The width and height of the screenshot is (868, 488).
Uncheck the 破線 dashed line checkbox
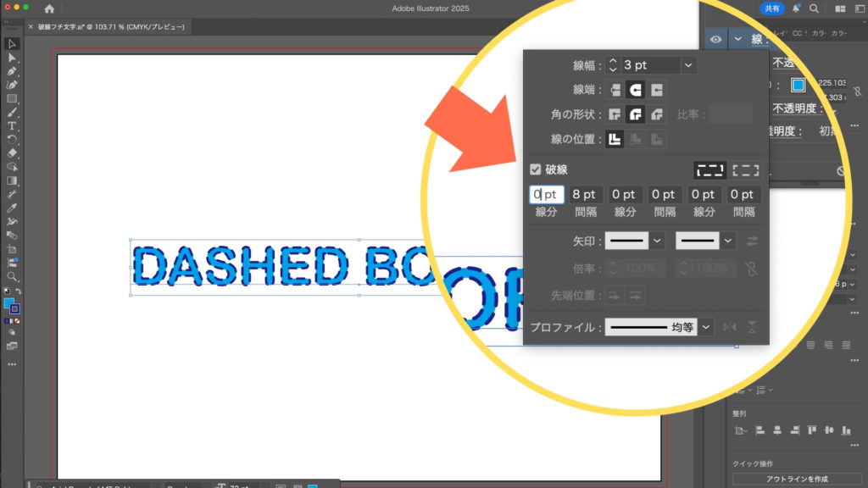tap(536, 169)
